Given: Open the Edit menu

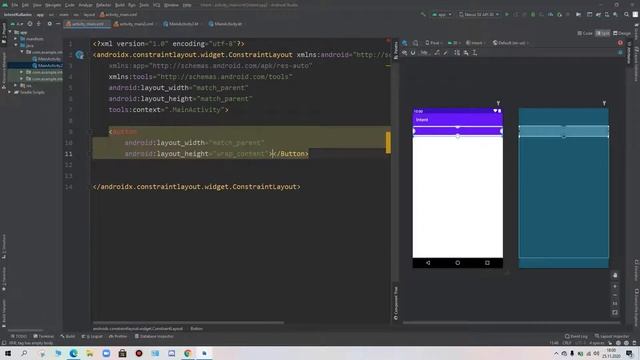Looking at the screenshot, I should 25,5.
